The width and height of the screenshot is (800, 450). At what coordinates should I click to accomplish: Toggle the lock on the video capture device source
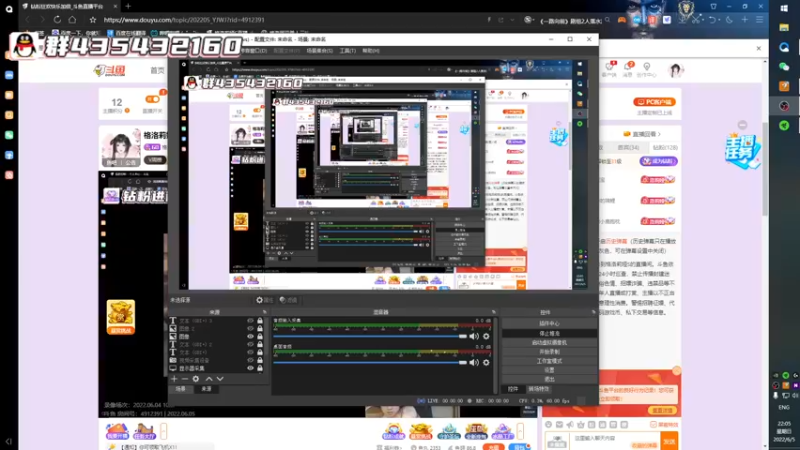point(260,360)
